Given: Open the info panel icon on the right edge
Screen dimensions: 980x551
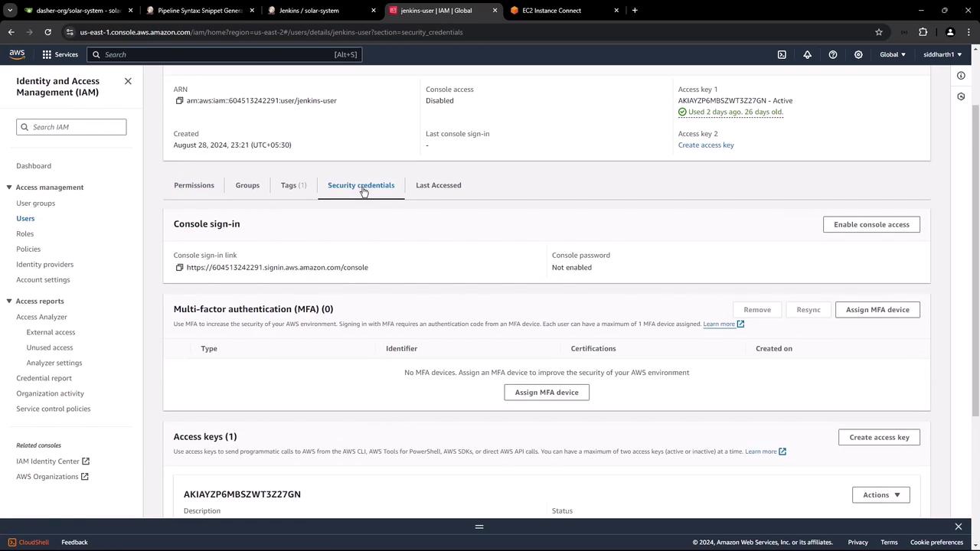Looking at the screenshot, I should point(961,75).
